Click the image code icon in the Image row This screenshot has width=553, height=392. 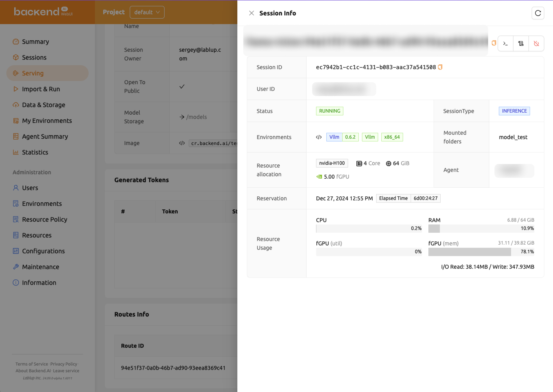click(x=182, y=143)
